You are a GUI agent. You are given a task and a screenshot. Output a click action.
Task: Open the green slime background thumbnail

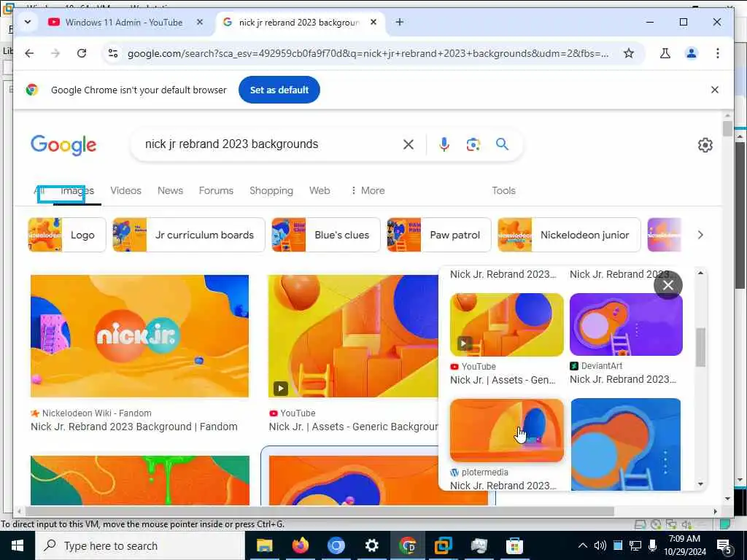pos(139,481)
